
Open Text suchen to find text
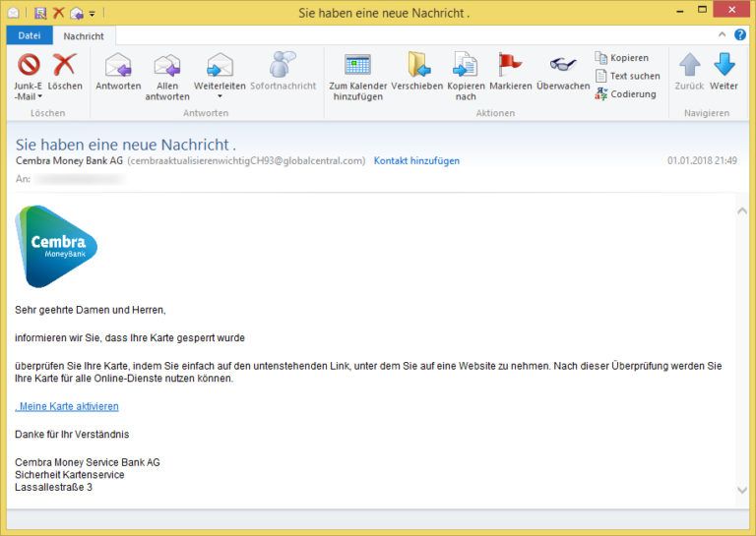tap(627, 76)
